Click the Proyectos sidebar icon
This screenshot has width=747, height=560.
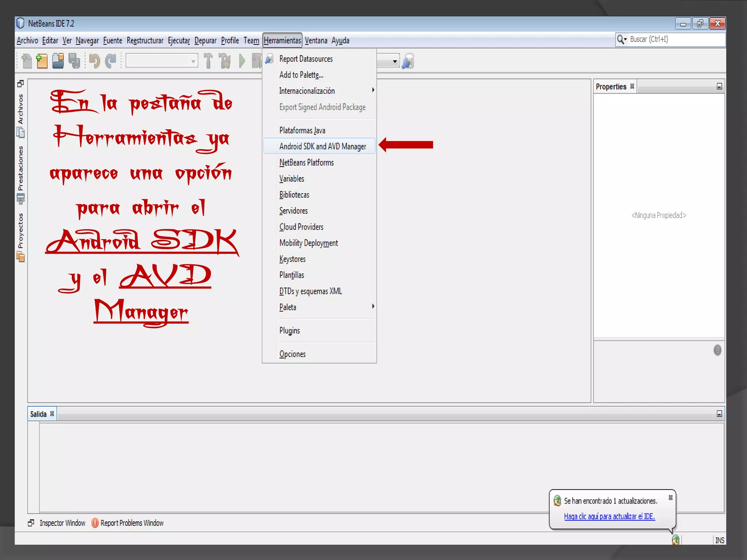coord(20,257)
